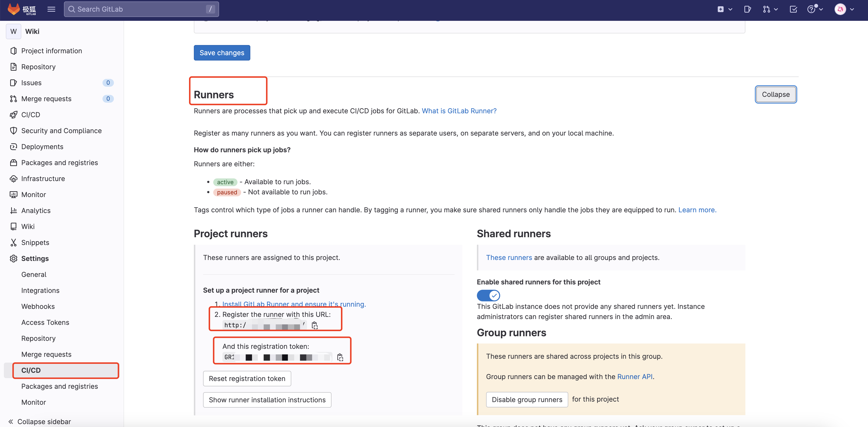The width and height of the screenshot is (868, 427).
Task: Click the Repository file icon in sidebar
Action: [14, 67]
